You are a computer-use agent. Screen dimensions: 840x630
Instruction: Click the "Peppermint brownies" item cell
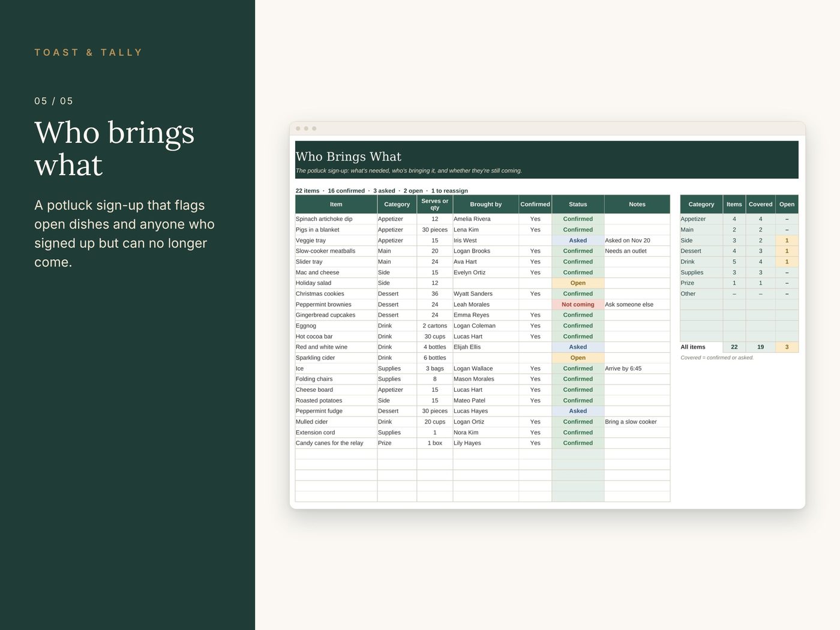pos(336,304)
